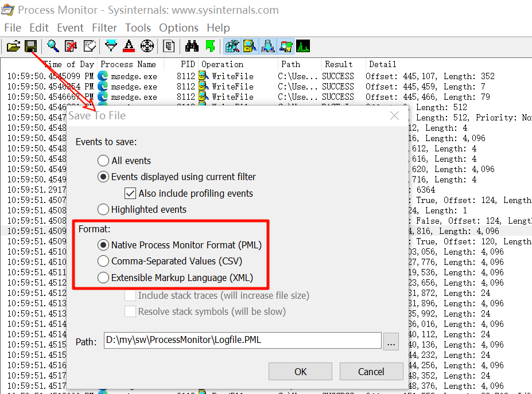Click the Save floppy disk toolbar icon
The height and width of the screenshot is (394, 532).
point(31,46)
